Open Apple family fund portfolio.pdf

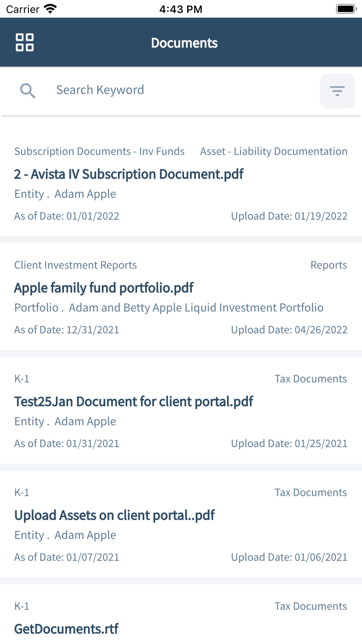coord(103,288)
